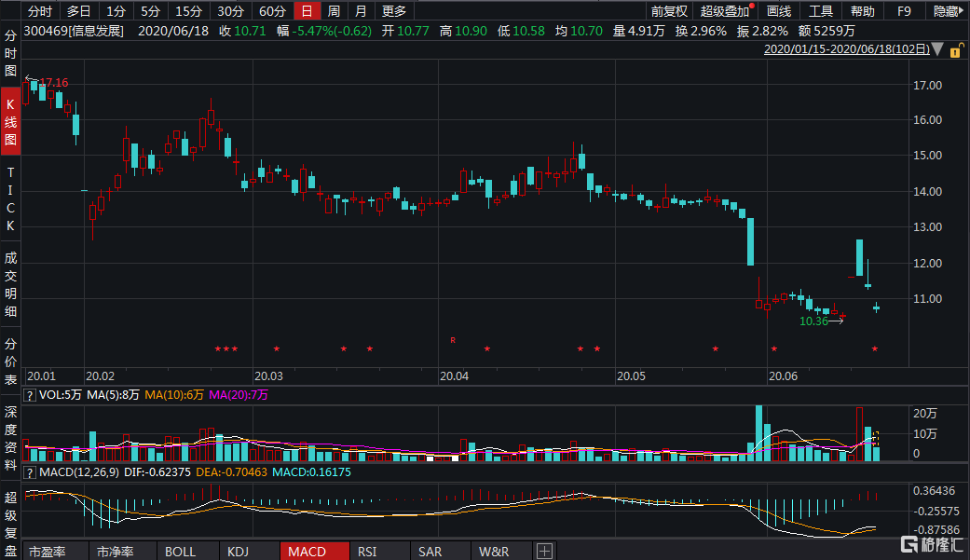Open the 帮助 help menu

click(862, 11)
